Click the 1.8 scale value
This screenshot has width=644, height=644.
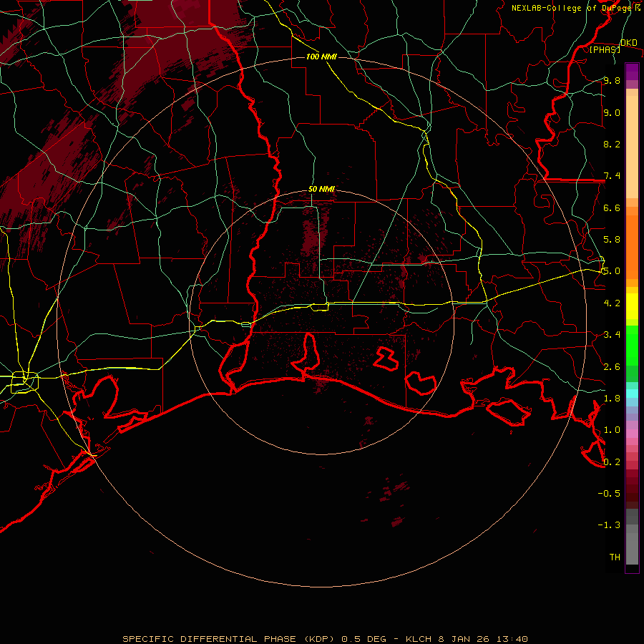[612, 399]
